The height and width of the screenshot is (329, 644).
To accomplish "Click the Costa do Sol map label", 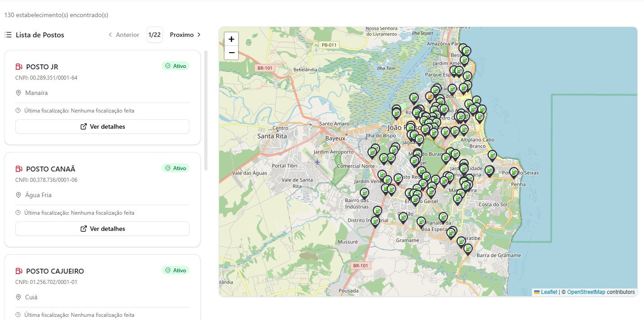I will 493,204.
